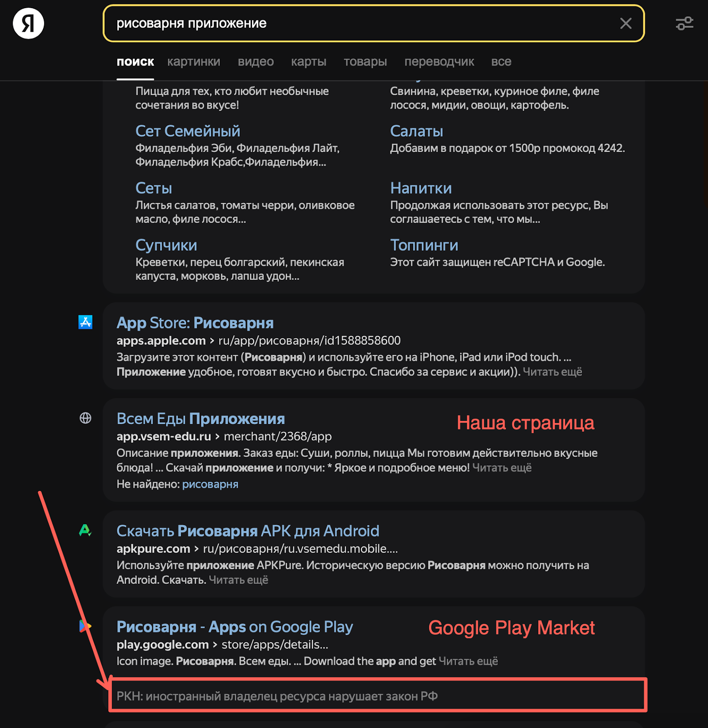Open the App Store: Рисоварня result
Screen dimensions: 708x728
(x=195, y=323)
